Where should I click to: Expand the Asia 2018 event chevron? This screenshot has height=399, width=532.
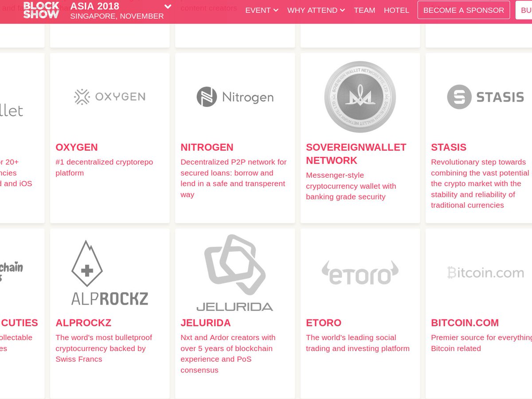168,7
